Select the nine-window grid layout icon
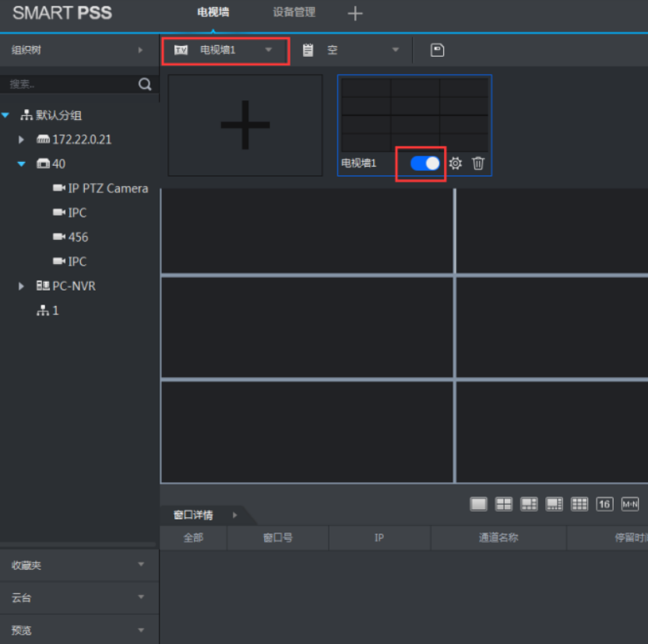648x644 pixels. coord(579,504)
